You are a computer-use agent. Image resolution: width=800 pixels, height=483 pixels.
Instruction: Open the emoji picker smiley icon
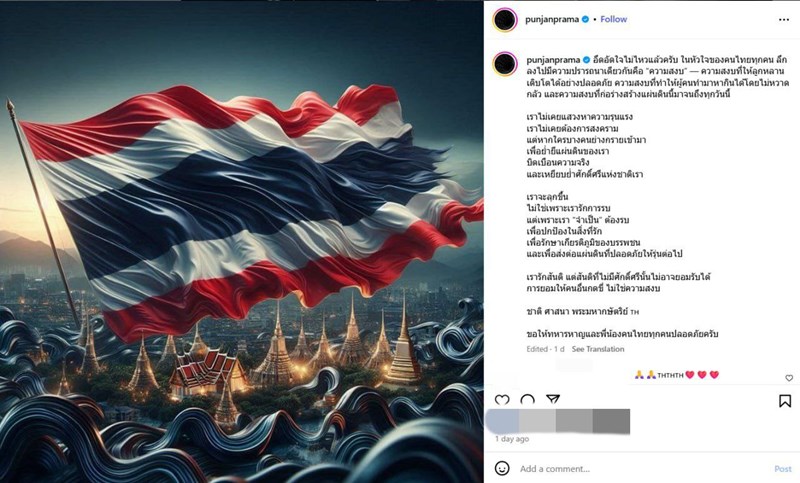(x=502, y=468)
